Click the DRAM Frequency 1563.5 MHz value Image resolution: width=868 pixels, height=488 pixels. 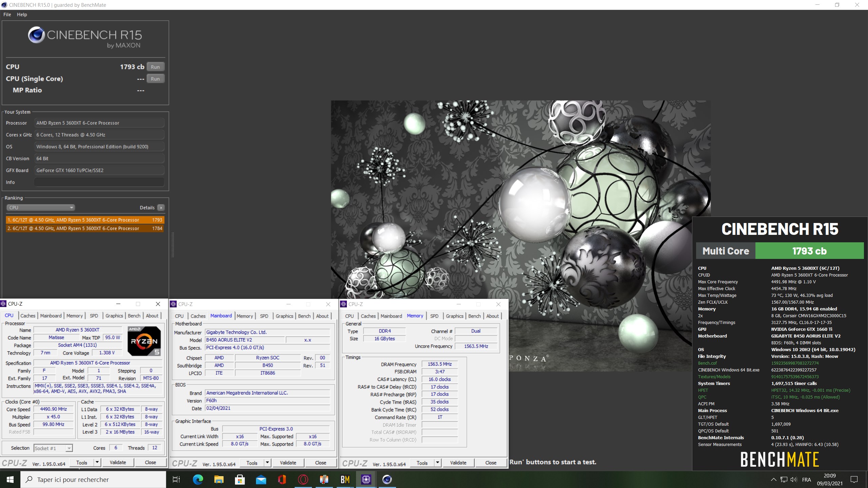439,364
